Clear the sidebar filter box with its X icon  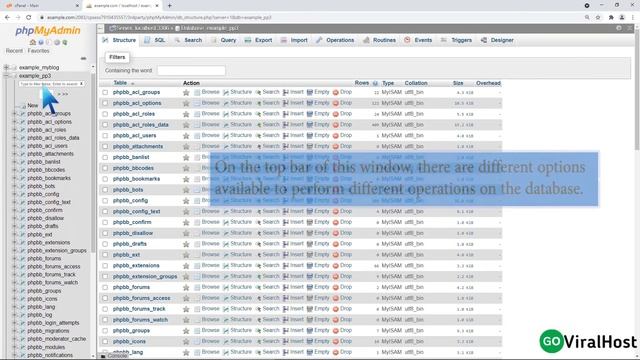[x=81, y=84]
